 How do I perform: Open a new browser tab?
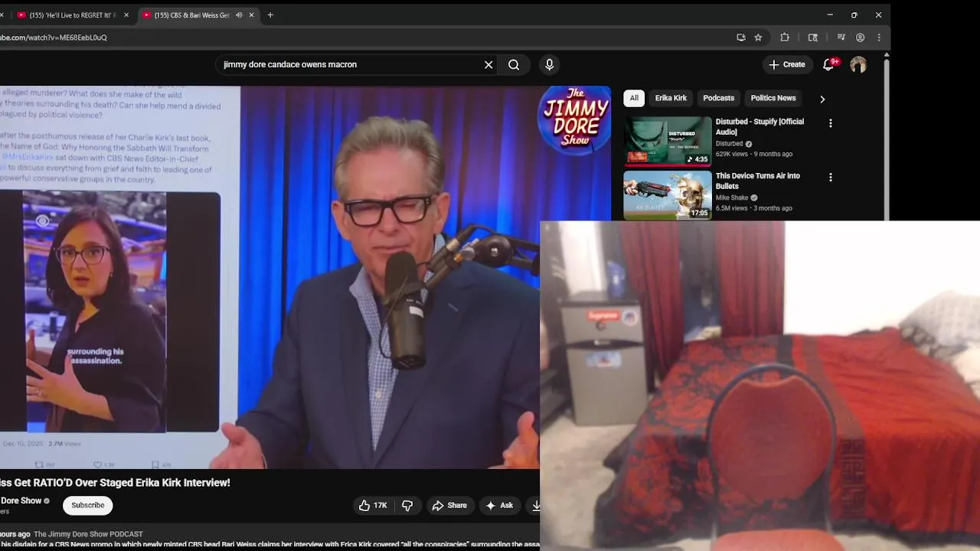(x=270, y=15)
